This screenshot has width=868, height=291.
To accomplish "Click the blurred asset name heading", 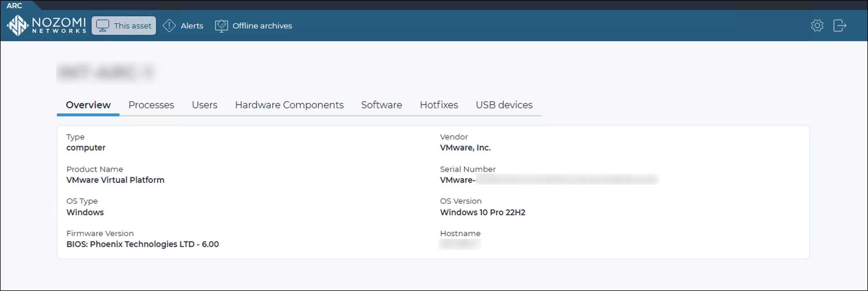I will pyautogui.click(x=106, y=72).
